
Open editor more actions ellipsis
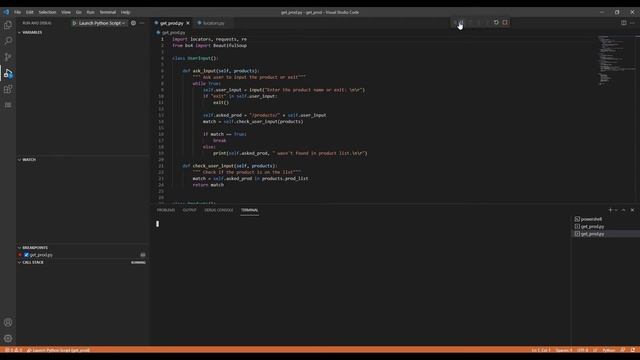click(632, 23)
